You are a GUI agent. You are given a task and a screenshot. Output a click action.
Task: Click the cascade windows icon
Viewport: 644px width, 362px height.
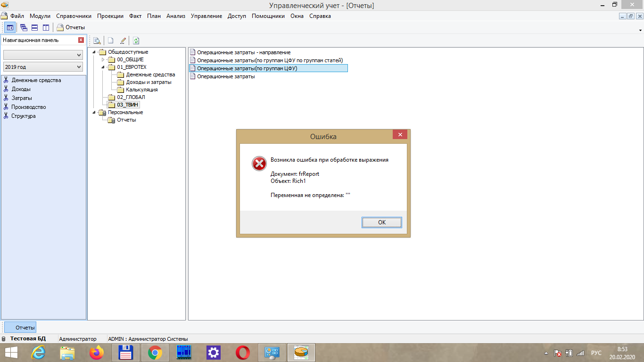[x=24, y=27]
